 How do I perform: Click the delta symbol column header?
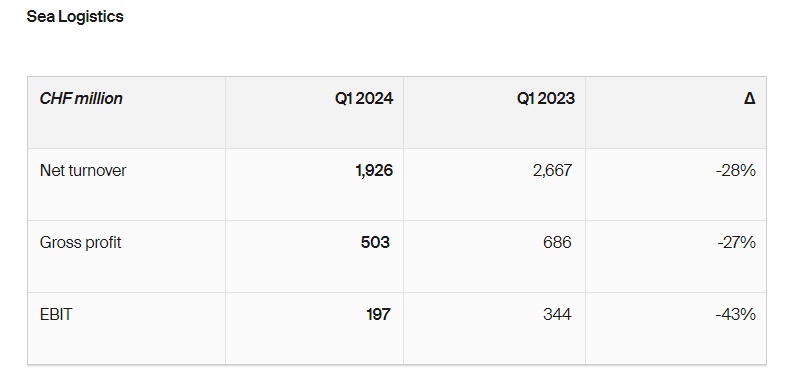750,98
